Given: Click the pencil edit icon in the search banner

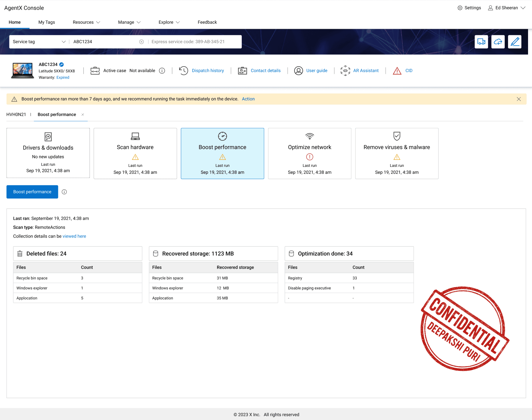Looking at the screenshot, I should [x=515, y=42].
